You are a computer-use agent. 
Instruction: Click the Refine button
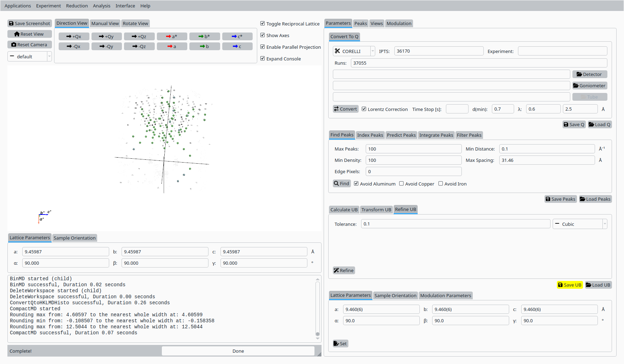coord(344,270)
